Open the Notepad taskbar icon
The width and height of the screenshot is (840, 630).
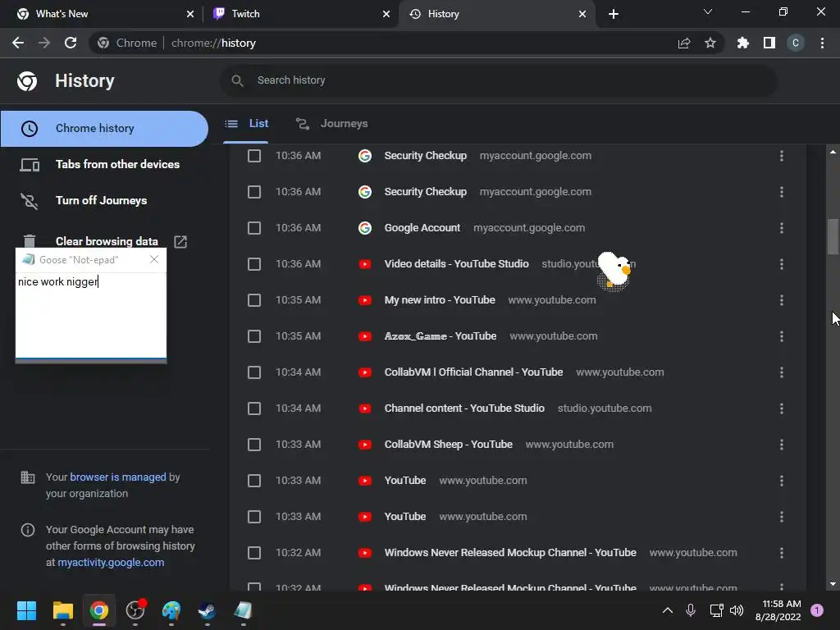tap(243, 610)
